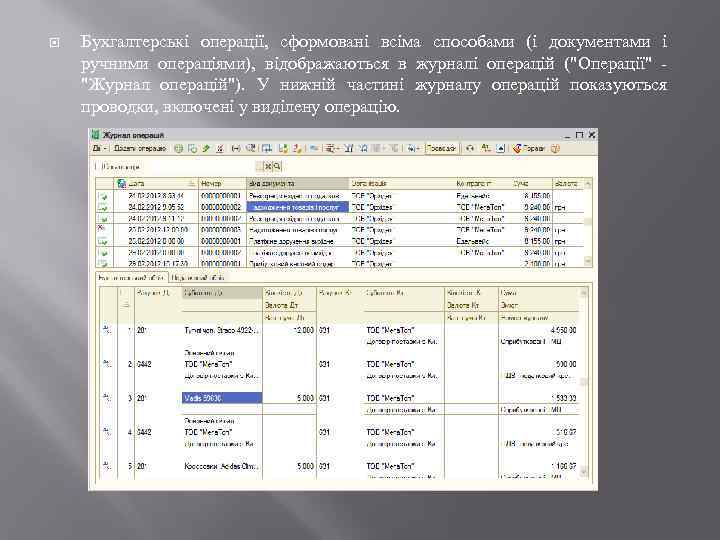The image size is (720, 540).
Task: Click the monitor-shaped toolbar icon
Action: point(267,149)
